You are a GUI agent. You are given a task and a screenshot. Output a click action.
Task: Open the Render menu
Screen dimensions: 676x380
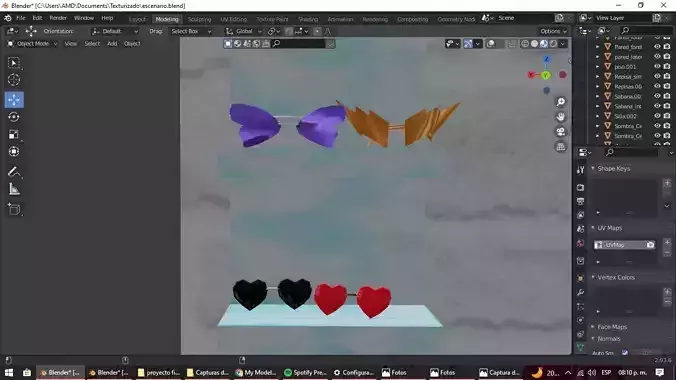pos(58,18)
